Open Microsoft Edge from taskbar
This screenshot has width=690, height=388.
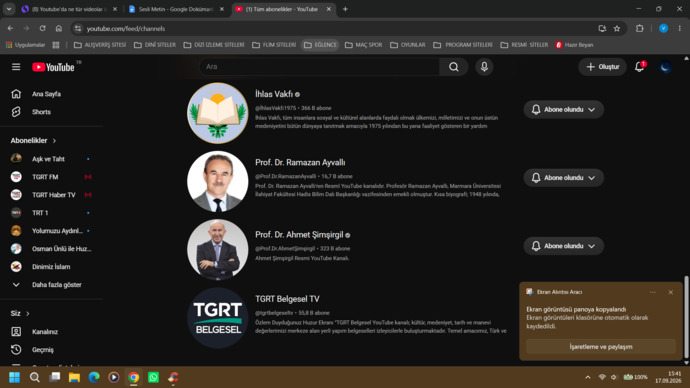(94, 377)
